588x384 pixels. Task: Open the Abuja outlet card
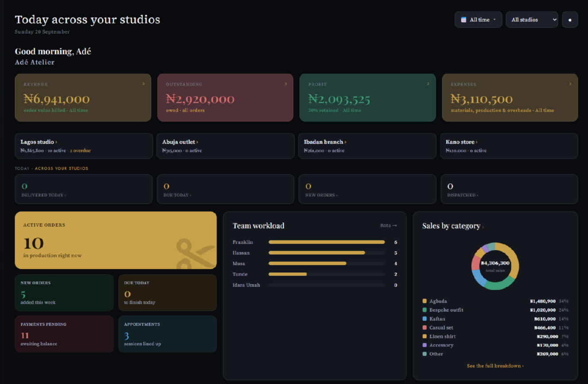225,146
